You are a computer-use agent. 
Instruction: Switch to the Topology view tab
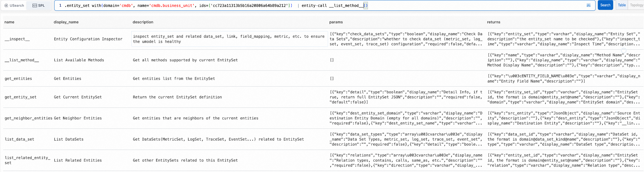coord(636,5)
